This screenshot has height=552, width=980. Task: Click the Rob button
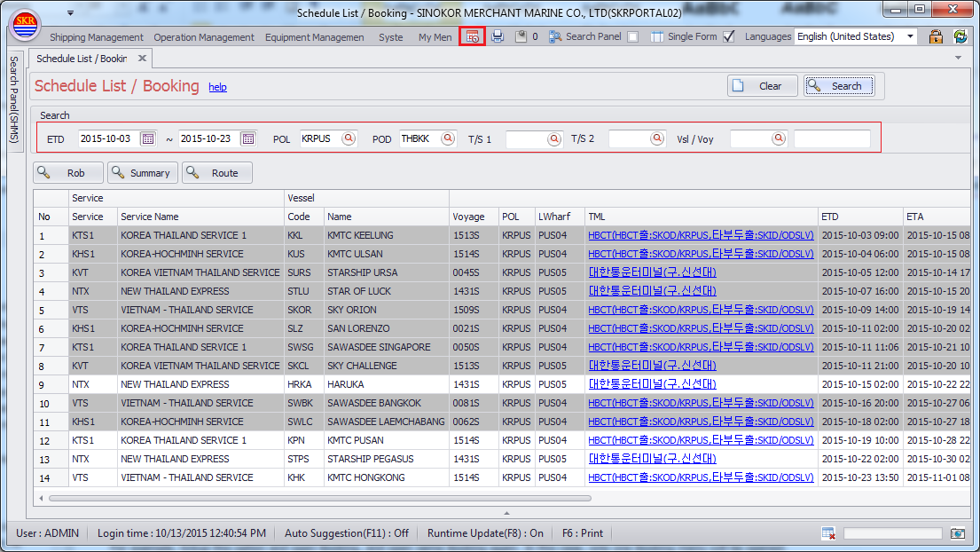click(68, 173)
